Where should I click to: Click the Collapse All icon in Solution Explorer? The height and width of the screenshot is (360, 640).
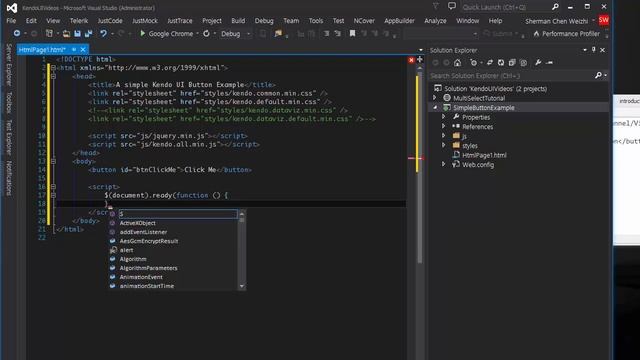[x=512, y=62]
